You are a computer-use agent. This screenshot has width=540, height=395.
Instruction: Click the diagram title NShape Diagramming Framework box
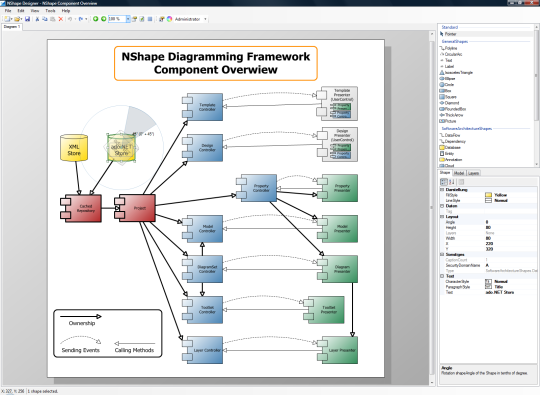click(x=216, y=63)
